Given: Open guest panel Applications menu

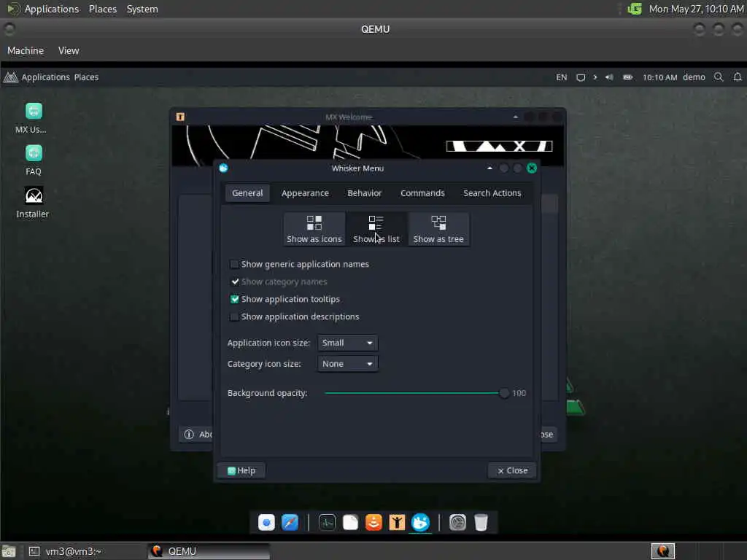Looking at the screenshot, I should tap(46, 77).
